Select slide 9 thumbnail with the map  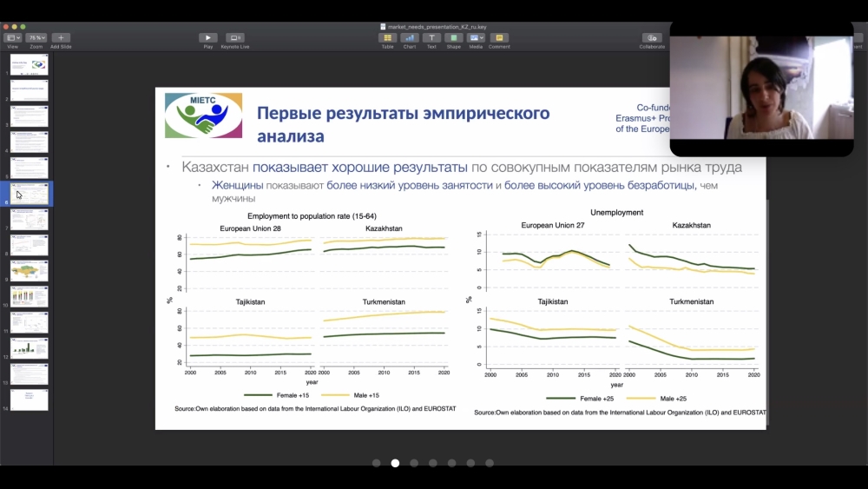click(x=30, y=271)
